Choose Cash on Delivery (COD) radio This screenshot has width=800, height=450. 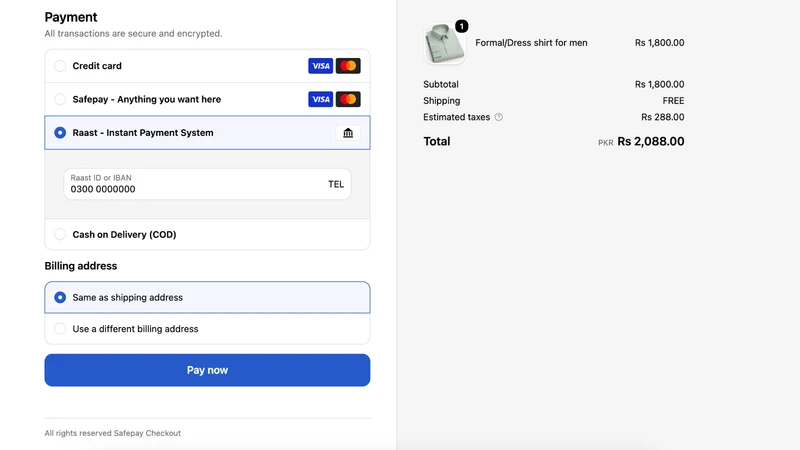[60, 234]
